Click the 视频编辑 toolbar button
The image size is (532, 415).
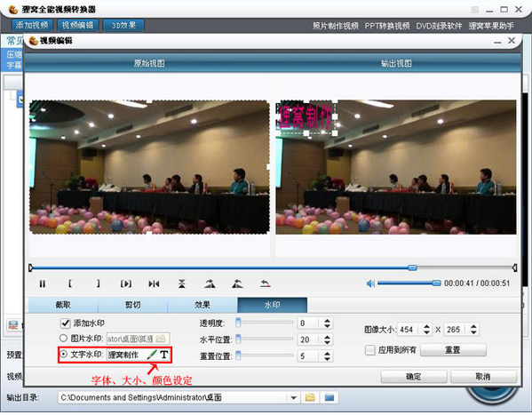coord(77,25)
